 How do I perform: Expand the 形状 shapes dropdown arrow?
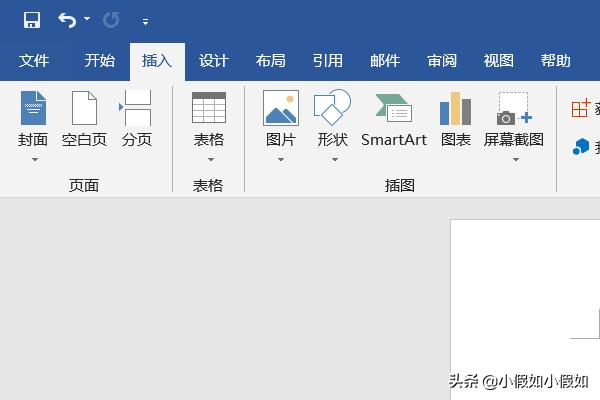click(335, 160)
